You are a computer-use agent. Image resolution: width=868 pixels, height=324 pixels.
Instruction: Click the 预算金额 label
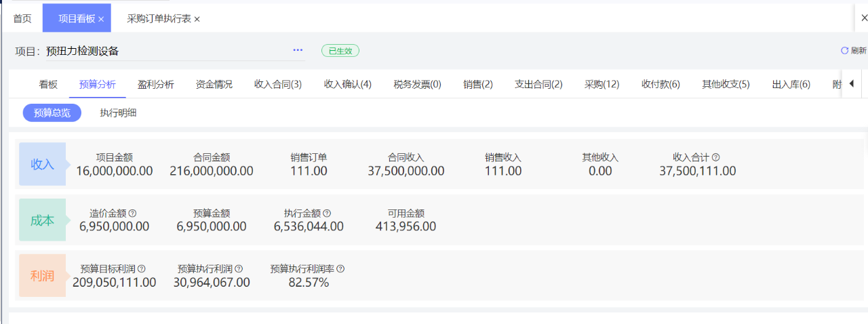coord(212,213)
